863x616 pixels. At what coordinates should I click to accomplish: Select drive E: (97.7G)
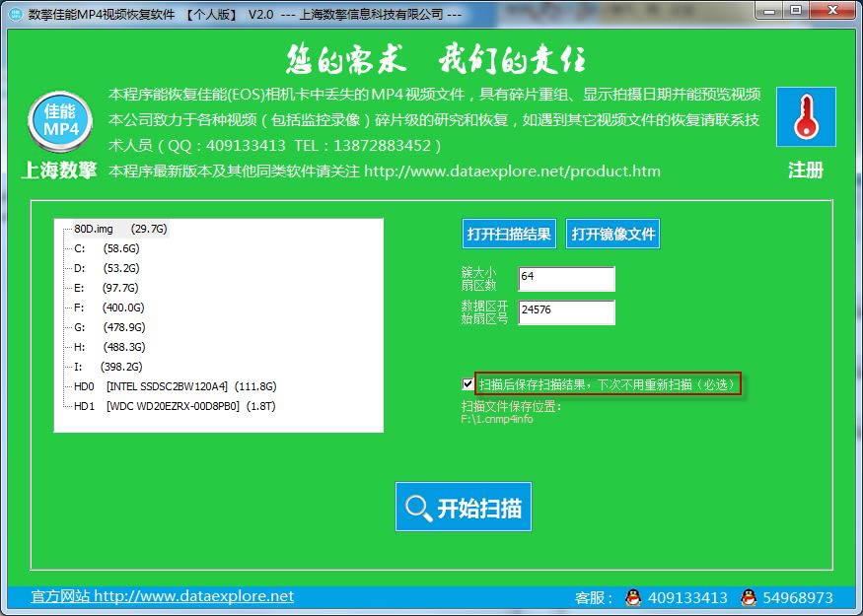107,288
